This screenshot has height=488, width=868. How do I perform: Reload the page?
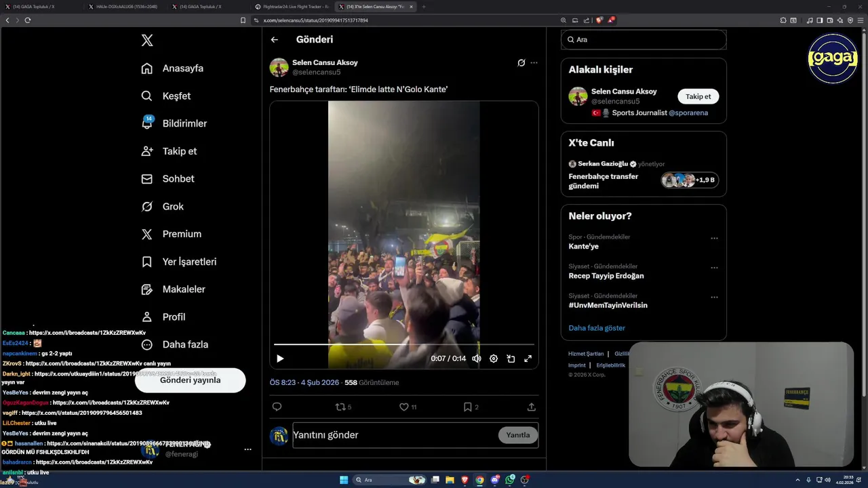click(x=28, y=20)
